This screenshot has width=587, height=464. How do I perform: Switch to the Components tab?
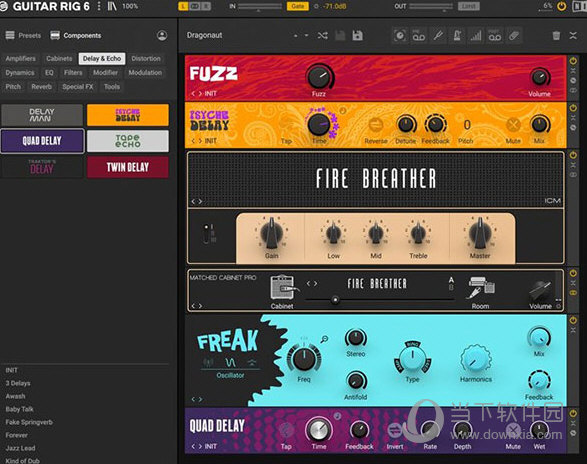pyautogui.click(x=76, y=36)
